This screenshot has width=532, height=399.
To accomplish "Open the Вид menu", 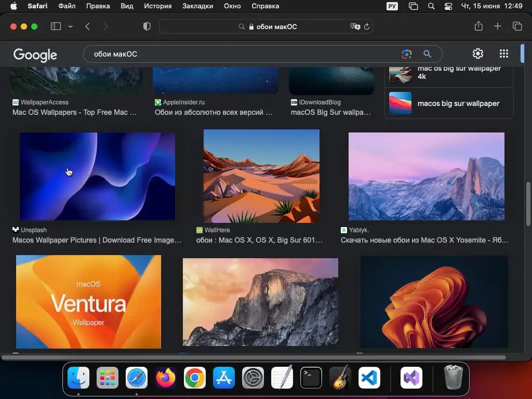I will [x=127, y=6].
